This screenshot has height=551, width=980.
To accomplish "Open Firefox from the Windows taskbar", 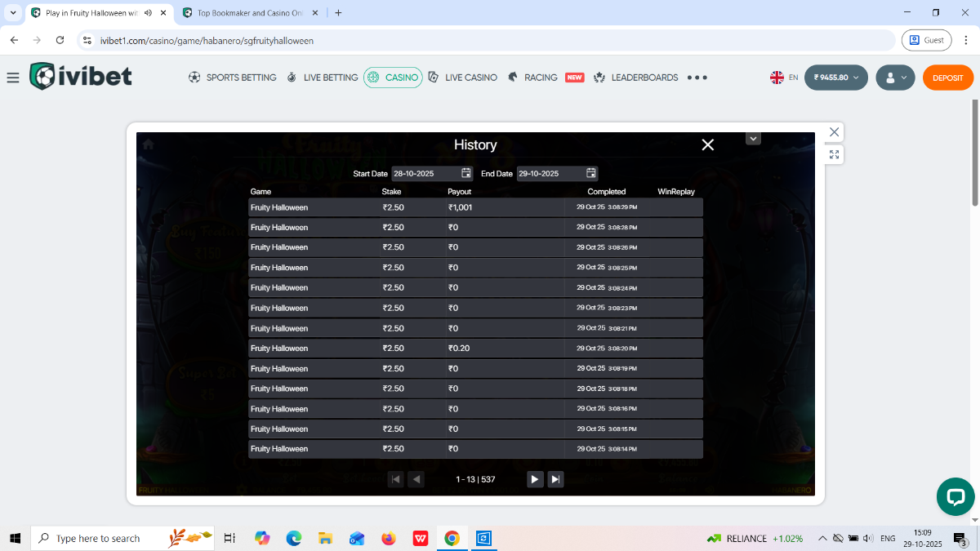I will point(389,539).
